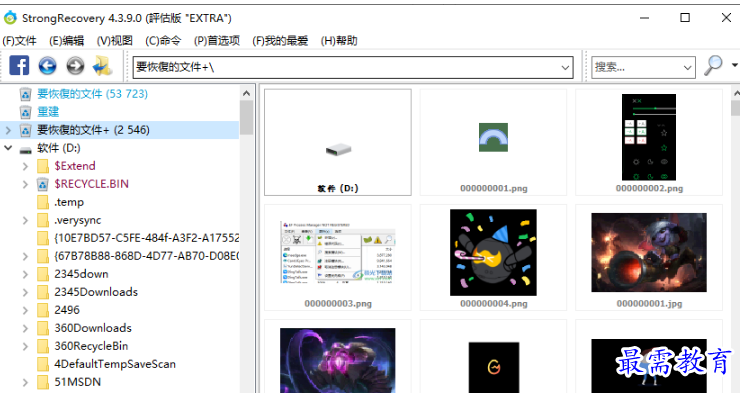The image size is (740, 393).
Task: Select the 000000001.jpg thumbnail
Action: (649, 258)
